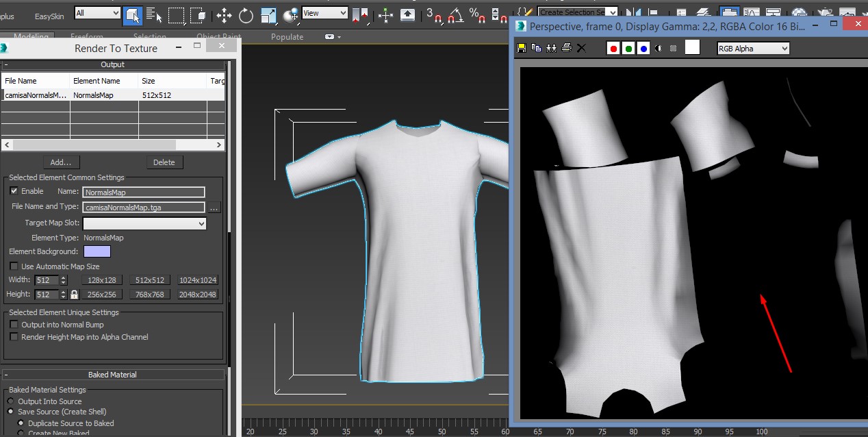
Task: Check Output into Normal Bump
Action: point(14,325)
